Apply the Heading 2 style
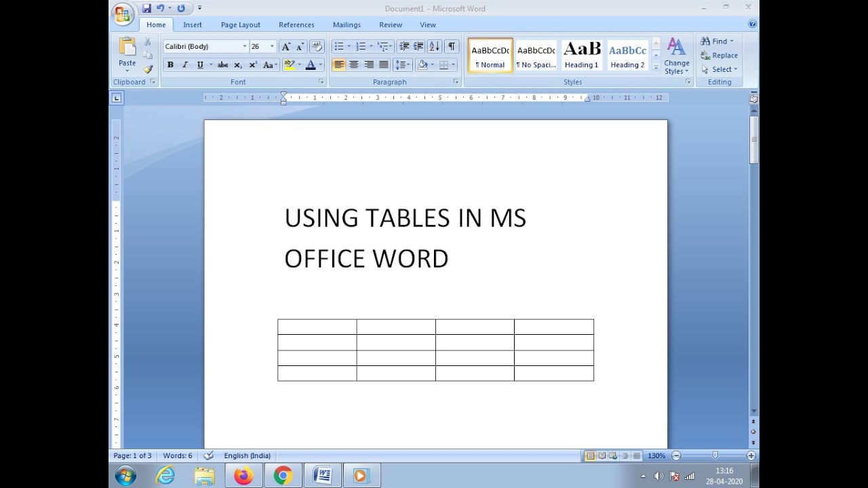This screenshot has height=488, width=868. coord(627,55)
